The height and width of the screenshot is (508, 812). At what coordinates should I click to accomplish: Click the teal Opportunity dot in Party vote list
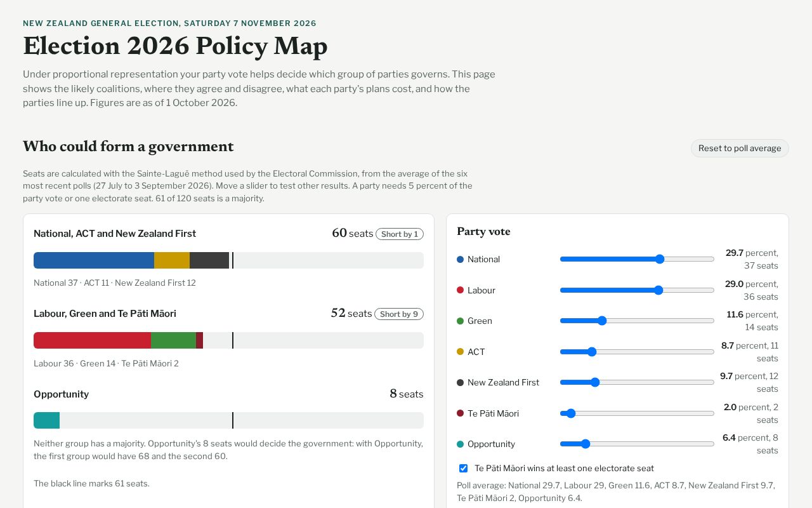[461, 444]
